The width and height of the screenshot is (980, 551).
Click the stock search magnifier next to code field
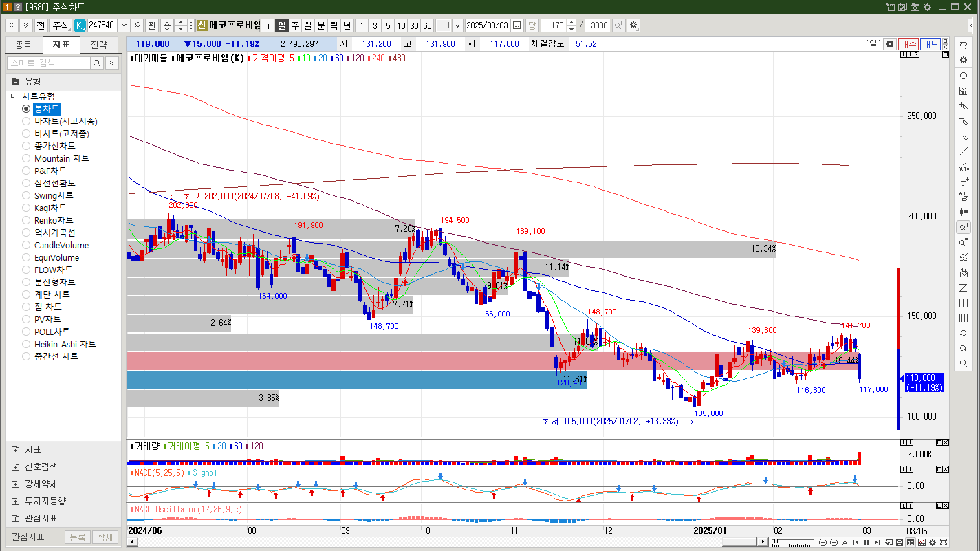click(138, 25)
